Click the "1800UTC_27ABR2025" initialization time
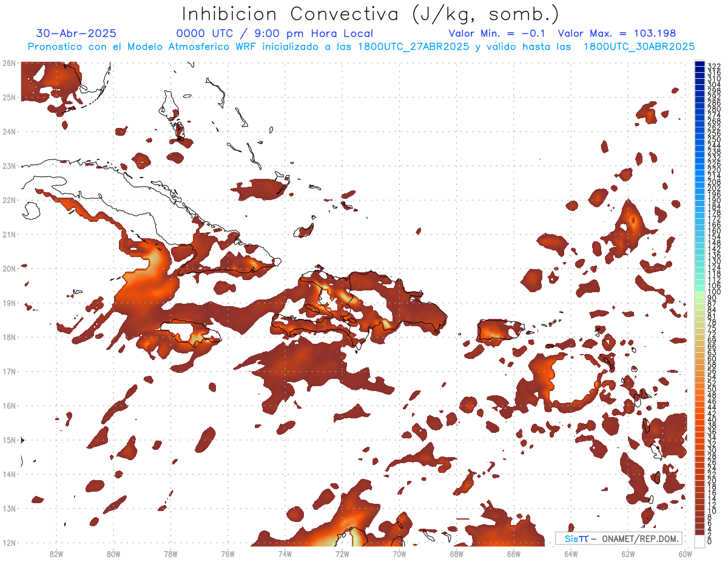Viewport: 728px width, 562px height. [412, 47]
